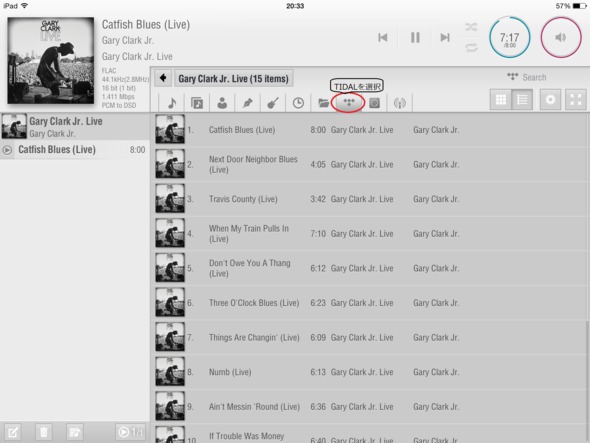Open the square disc service icon
590x443 pixels.
[x=374, y=103]
